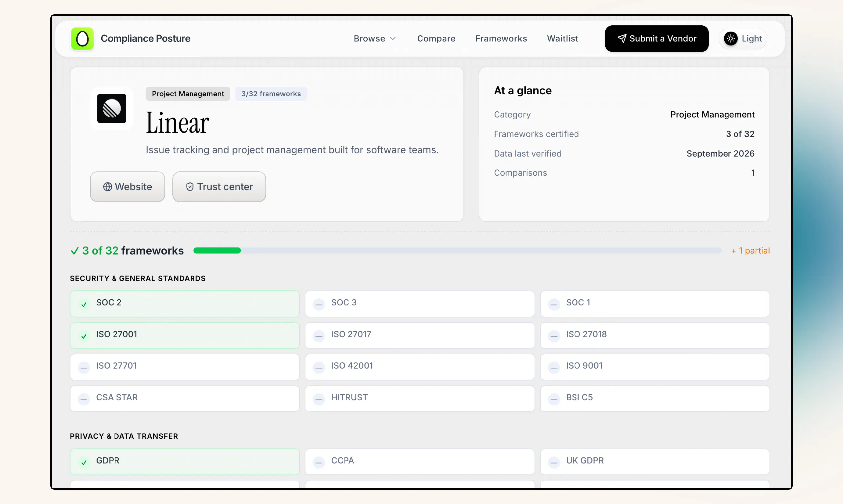Toggle the Light theme switch
Screen dimensions: 843x504
pos(743,39)
